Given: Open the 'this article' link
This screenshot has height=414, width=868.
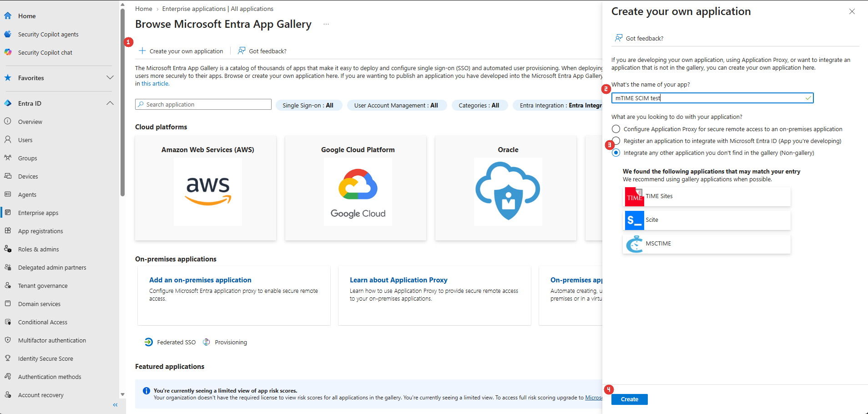Looking at the screenshot, I should click(155, 84).
